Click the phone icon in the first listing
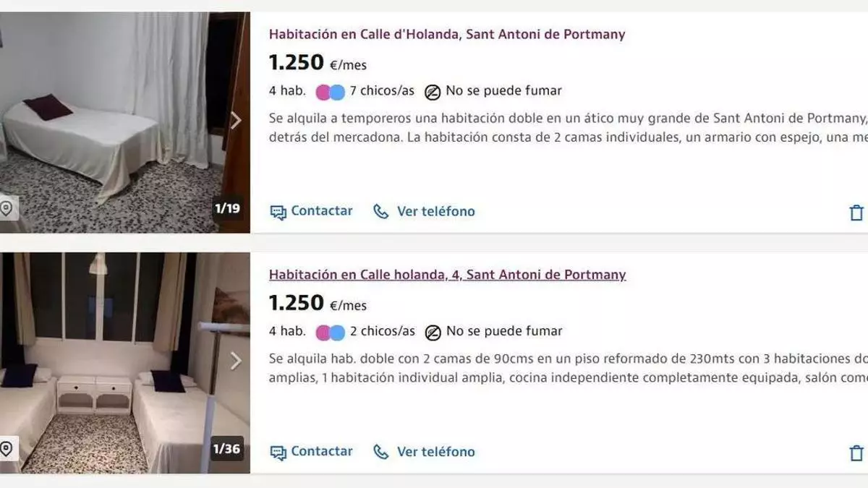 pos(381,212)
